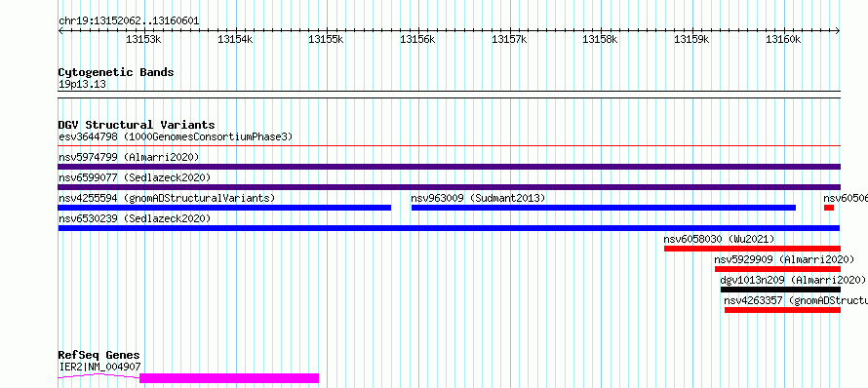Click the 19p13.13 band label
This screenshot has height=388, width=868.
pyautogui.click(x=82, y=84)
